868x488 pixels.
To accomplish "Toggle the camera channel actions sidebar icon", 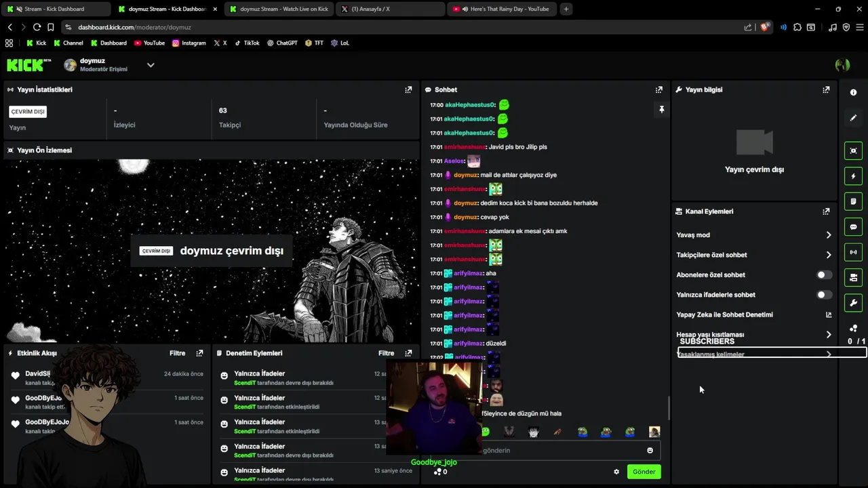I will (x=853, y=277).
